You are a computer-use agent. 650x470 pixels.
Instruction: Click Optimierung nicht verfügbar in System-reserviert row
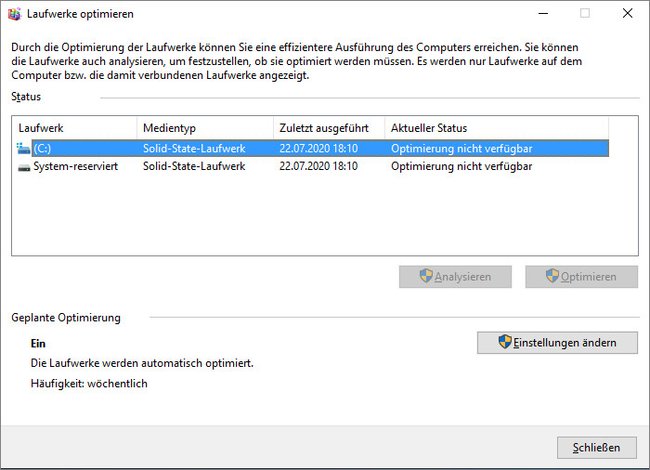(461, 166)
